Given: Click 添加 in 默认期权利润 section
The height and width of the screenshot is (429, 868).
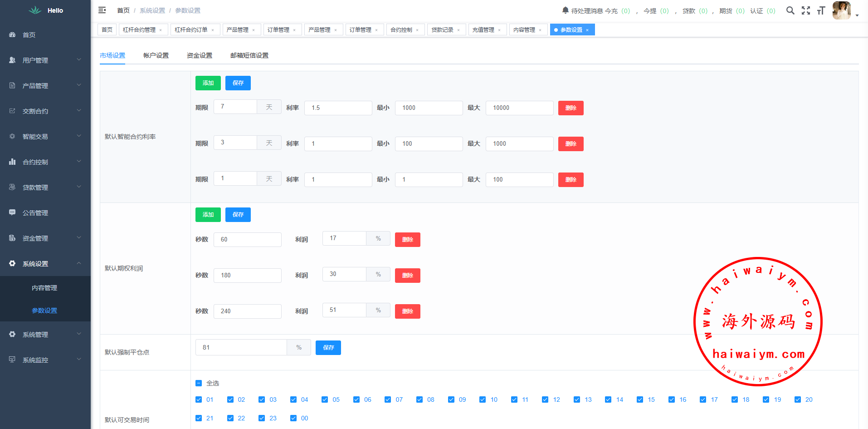Looking at the screenshot, I should (x=208, y=215).
